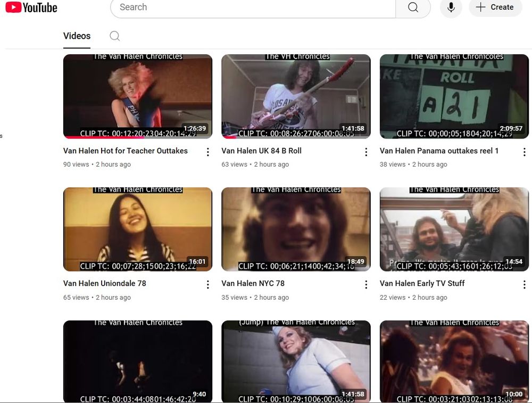
Task: Click title Van Halen NYC 78
Action: click(253, 284)
